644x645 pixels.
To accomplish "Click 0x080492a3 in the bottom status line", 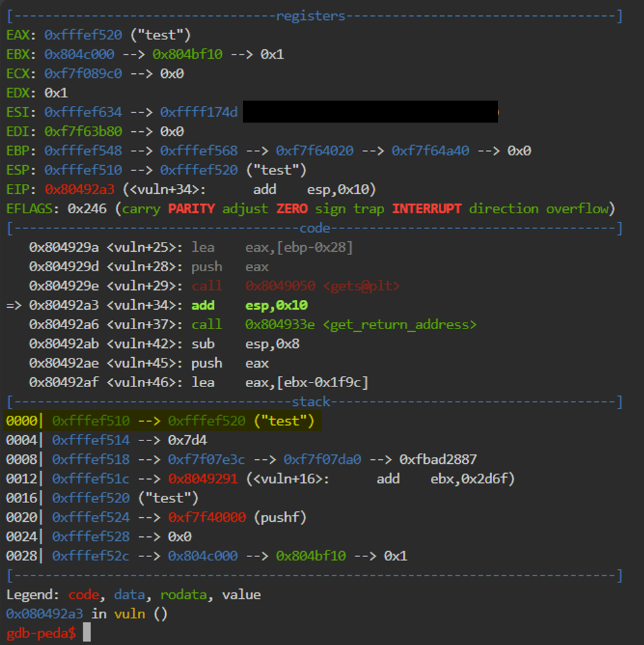I will click(x=45, y=614).
